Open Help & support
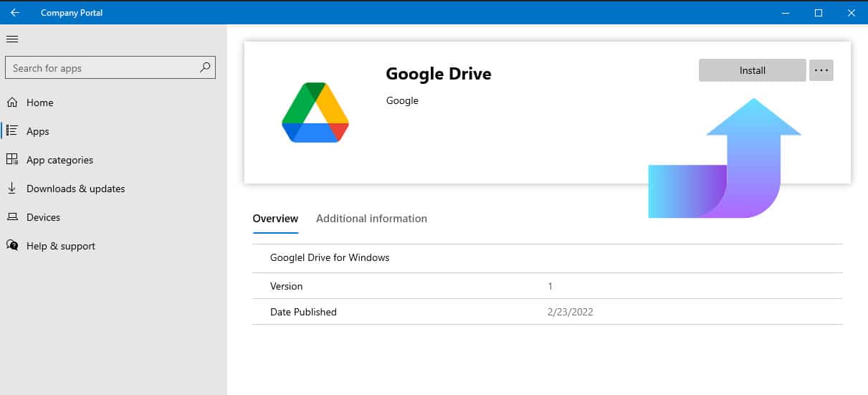Image resolution: width=868 pixels, height=395 pixels. pos(60,246)
